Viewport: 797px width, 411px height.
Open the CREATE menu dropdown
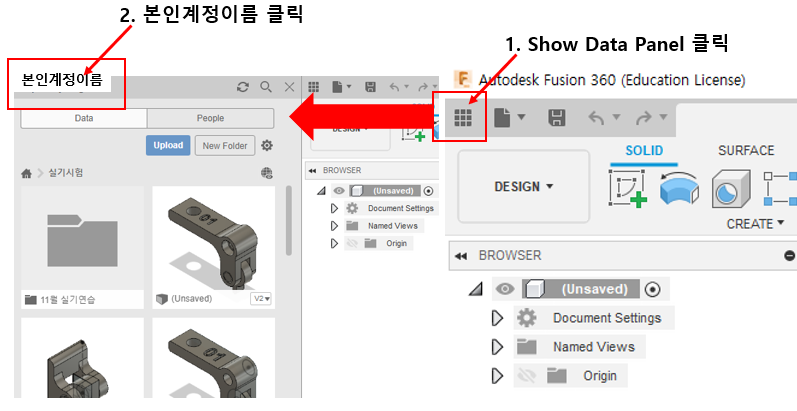[755, 224]
